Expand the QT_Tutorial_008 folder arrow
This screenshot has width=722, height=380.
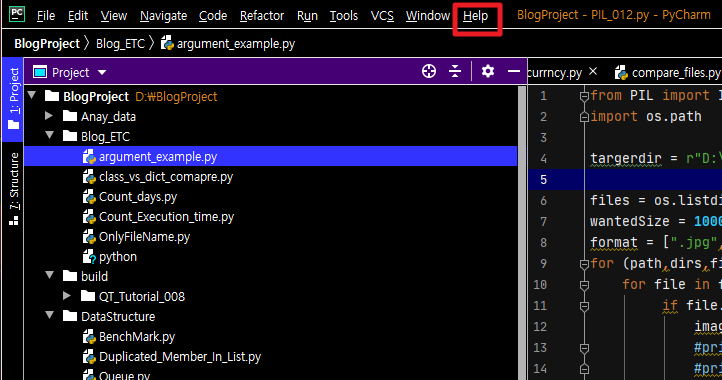[67, 296]
